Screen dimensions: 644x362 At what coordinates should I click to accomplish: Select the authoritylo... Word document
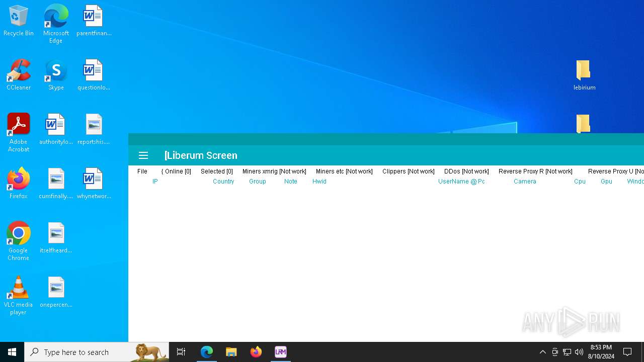pyautogui.click(x=56, y=130)
